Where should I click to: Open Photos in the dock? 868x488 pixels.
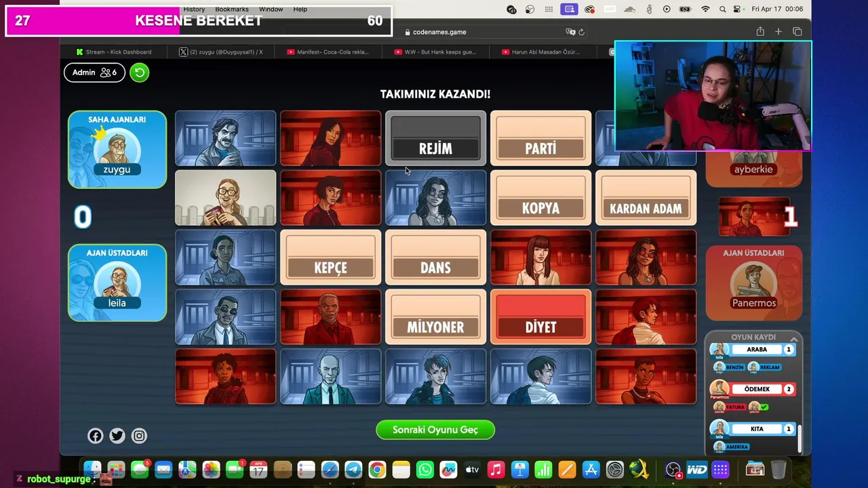pos(211,470)
